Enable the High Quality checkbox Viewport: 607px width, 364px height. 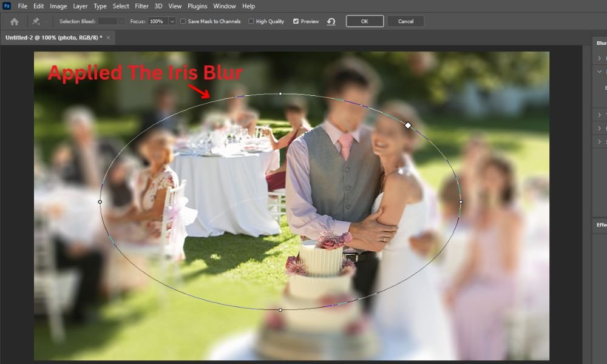click(251, 21)
